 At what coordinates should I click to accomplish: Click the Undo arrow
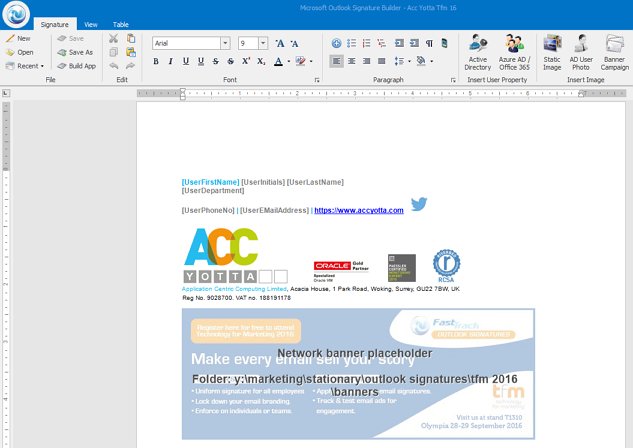[x=113, y=66]
